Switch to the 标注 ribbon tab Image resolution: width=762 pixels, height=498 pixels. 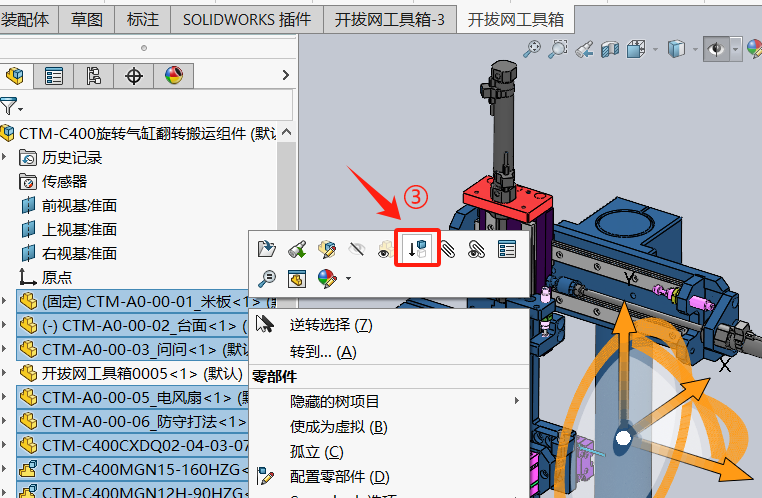(x=142, y=20)
